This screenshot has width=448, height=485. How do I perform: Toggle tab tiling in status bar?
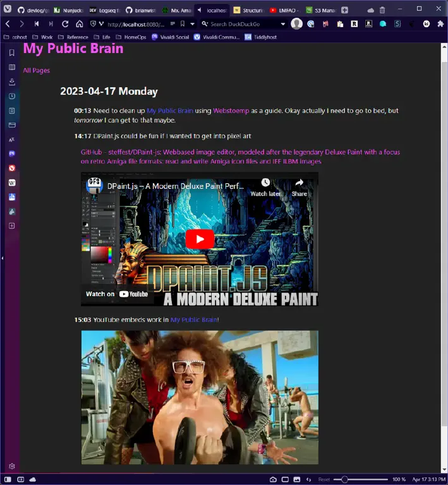20,479
